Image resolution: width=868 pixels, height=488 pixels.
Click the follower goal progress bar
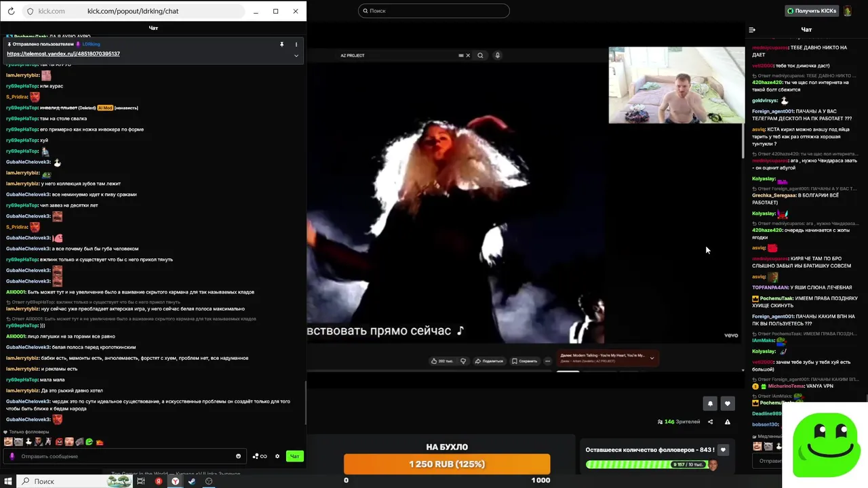pyautogui.click(x=651, y=464)
